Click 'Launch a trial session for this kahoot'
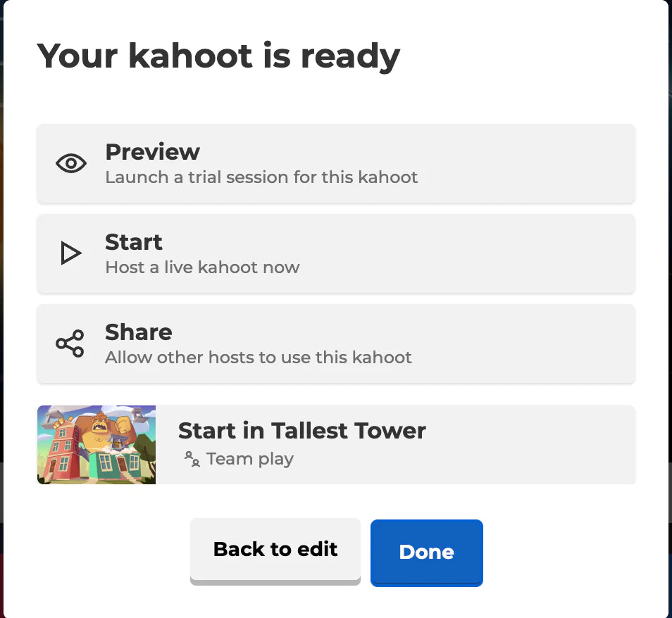 (261, 177)
